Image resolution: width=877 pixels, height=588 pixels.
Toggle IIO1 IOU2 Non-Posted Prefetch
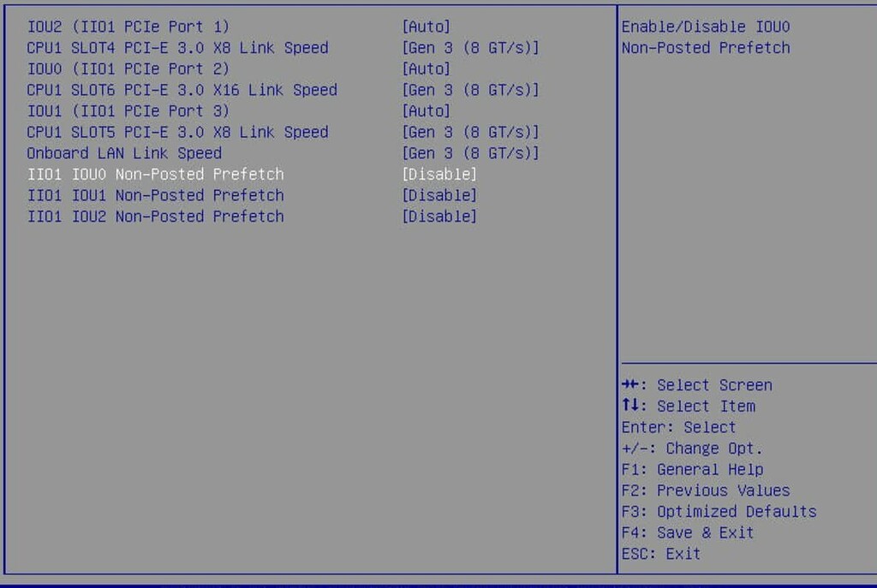155,216
